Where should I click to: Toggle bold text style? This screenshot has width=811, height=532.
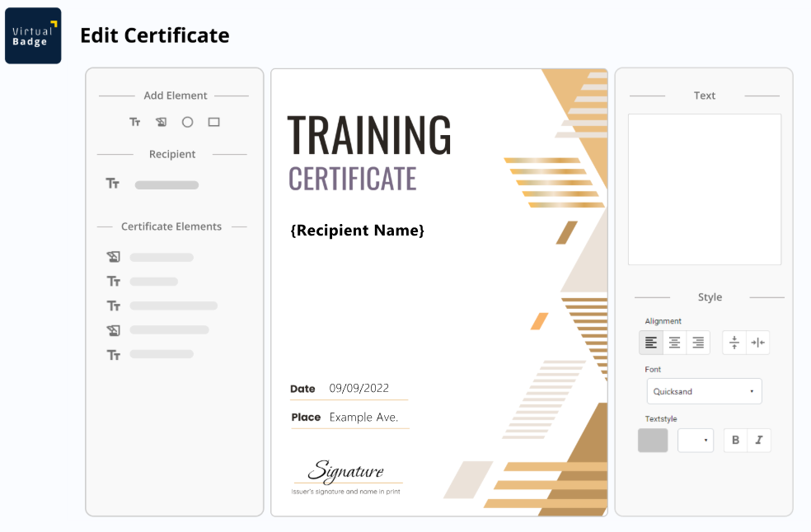pyautogui.click(x=735, y=441)
